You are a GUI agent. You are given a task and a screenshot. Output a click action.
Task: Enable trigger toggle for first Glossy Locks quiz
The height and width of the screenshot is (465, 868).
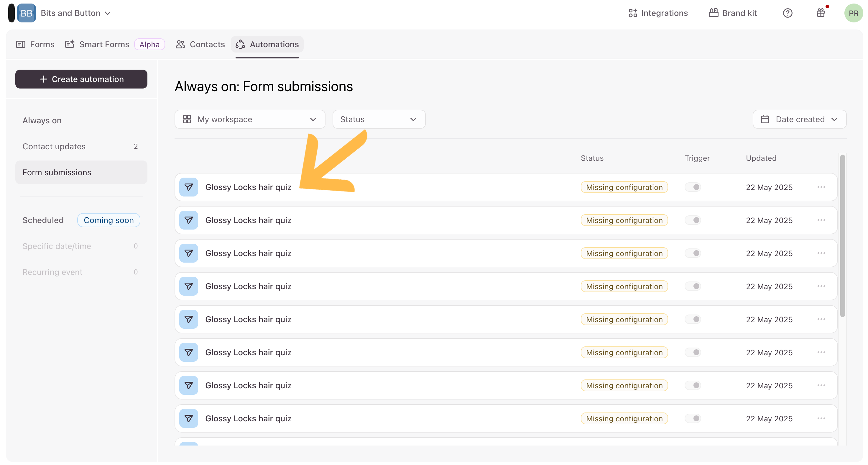[693, 187]
